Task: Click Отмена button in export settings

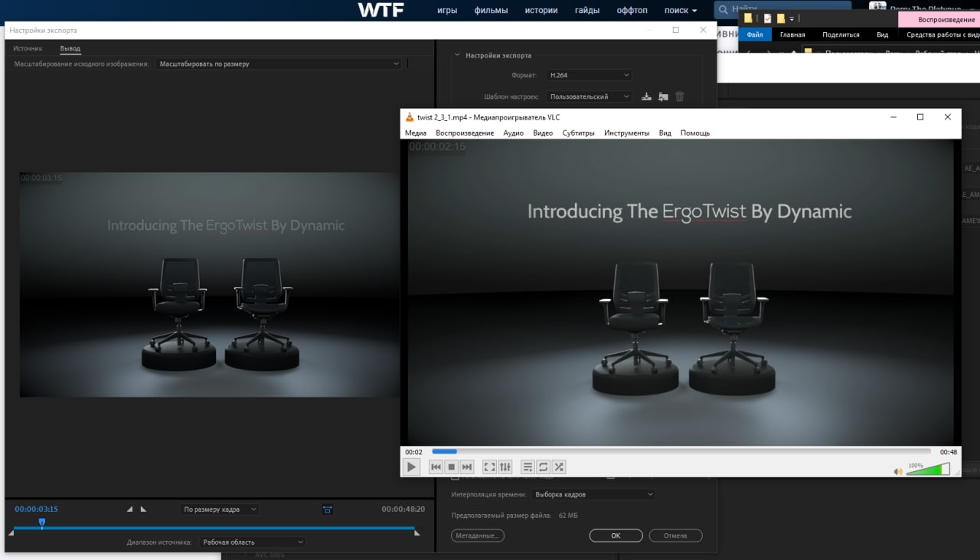Action: [x=675, y=535]
